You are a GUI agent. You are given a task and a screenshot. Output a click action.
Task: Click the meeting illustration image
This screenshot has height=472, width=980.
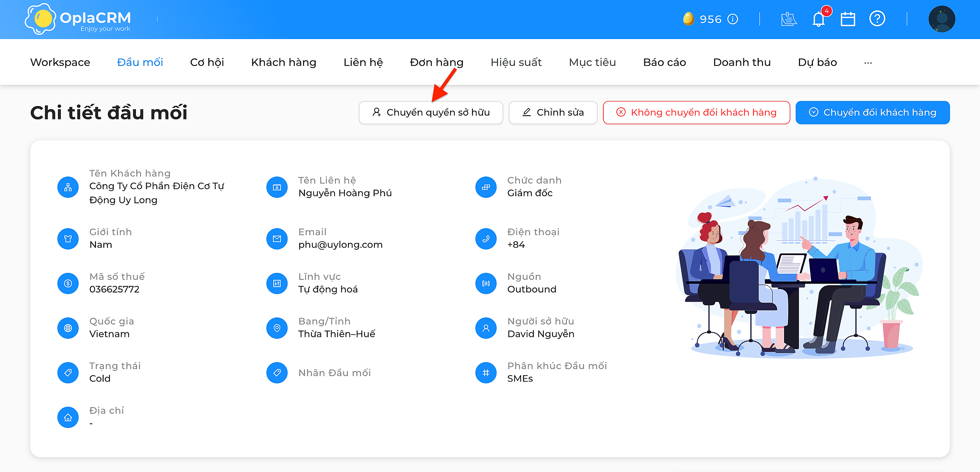(800, 267)
